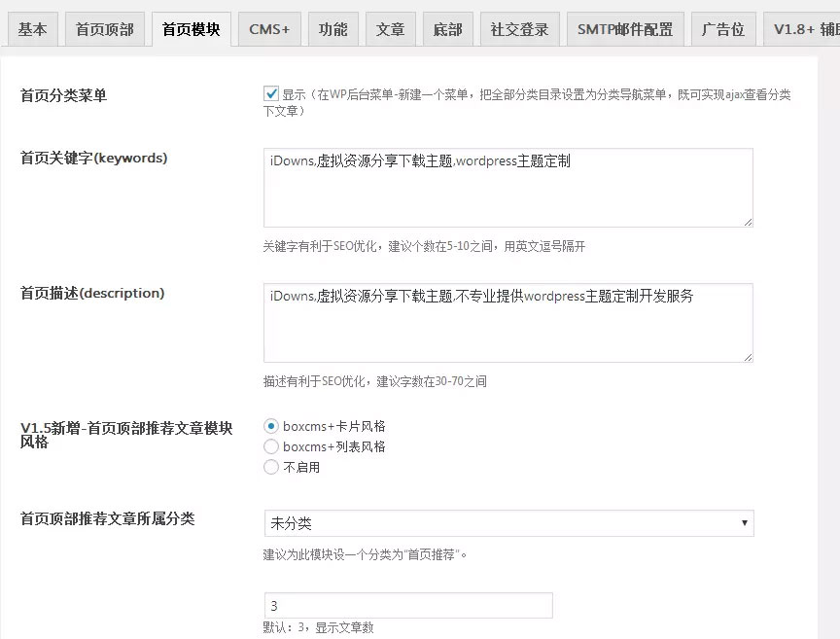
Task: Select the boxcms+卡片风格 radio option
Action: click(271, 426)
